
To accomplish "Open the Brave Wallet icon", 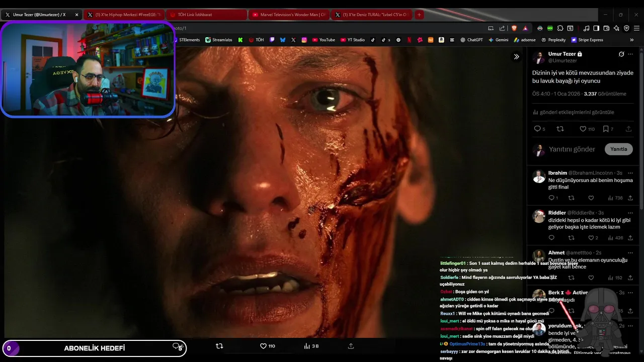I will (x=606, y=28).
